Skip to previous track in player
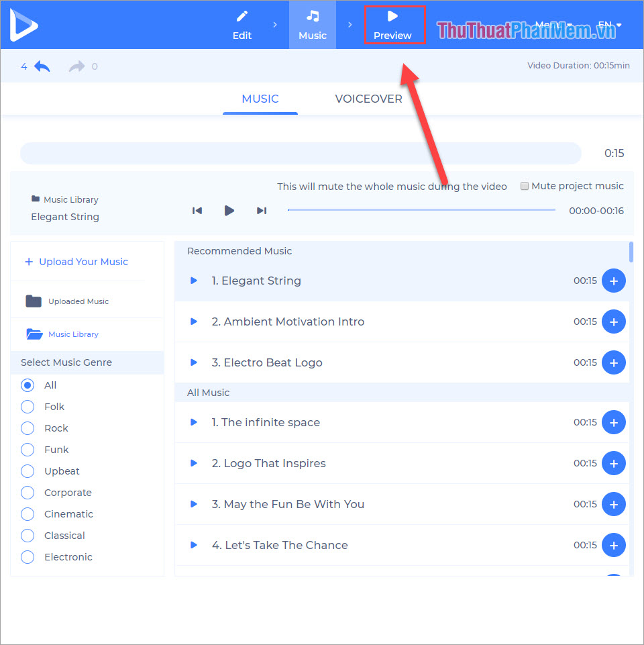 point(197,211)
